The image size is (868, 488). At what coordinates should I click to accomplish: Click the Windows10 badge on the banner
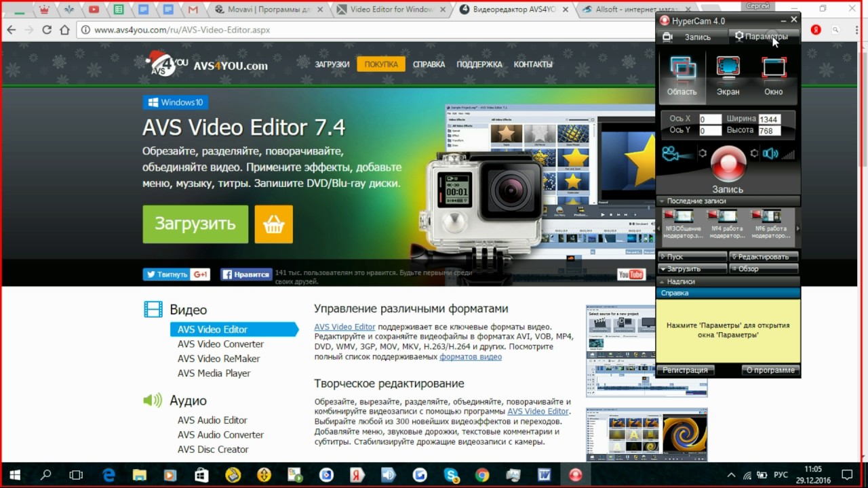[176, 102]
